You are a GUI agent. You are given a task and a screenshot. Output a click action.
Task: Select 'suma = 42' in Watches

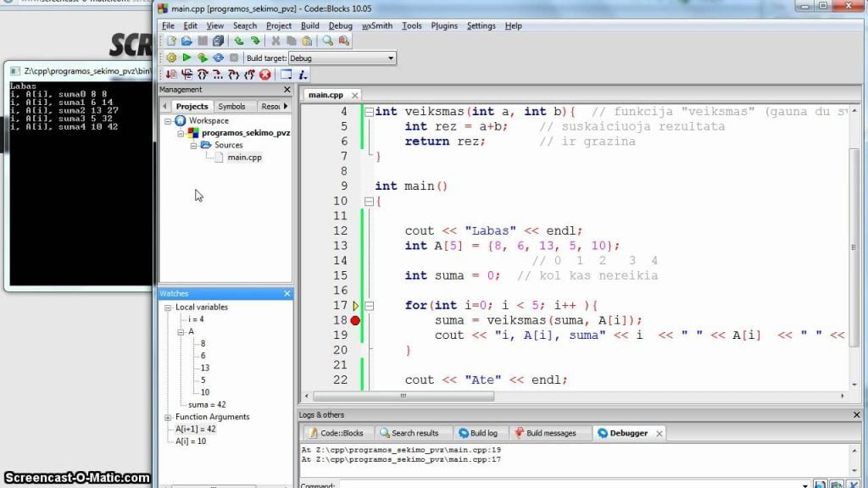click(207, 405)
